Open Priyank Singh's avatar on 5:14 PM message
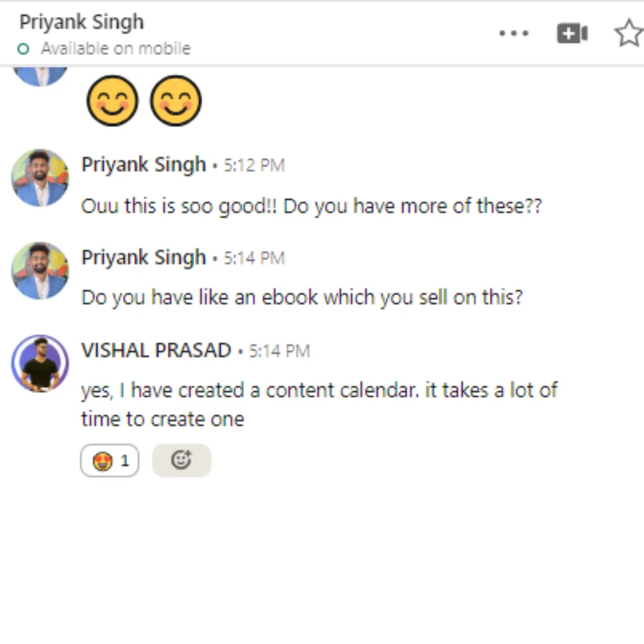644x644 pixels. [x=40, y=271]
